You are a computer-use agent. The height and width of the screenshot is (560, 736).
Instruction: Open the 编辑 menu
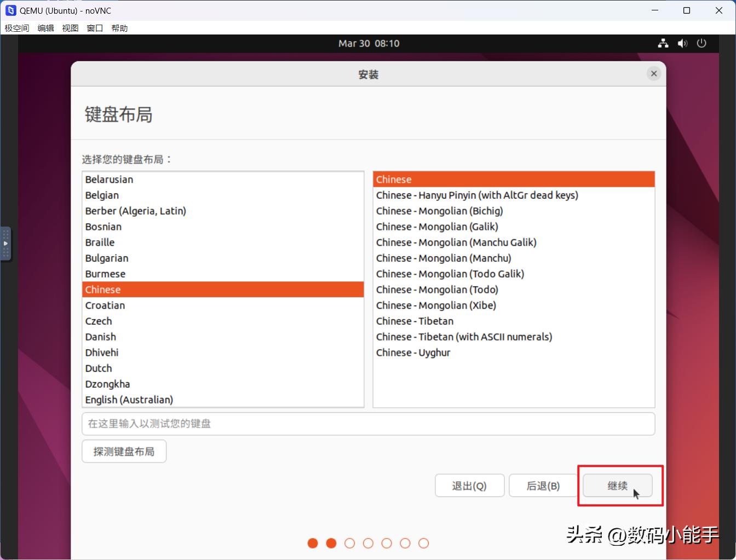click(x=46, y=28)
